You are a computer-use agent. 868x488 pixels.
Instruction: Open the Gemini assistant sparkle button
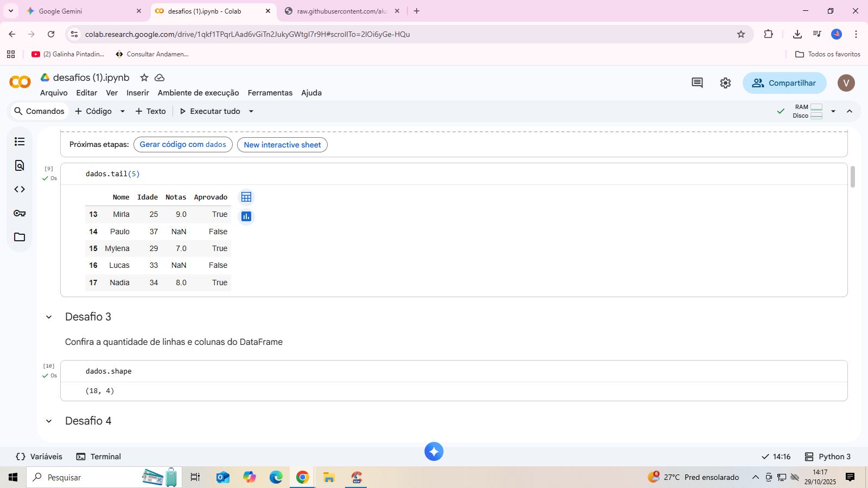click(434, 451)
